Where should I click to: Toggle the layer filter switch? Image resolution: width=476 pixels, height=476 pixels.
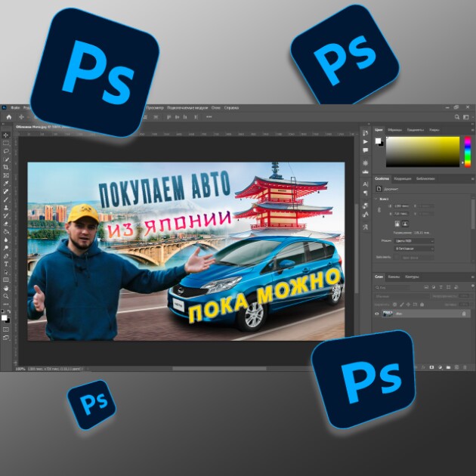[473, 286]
